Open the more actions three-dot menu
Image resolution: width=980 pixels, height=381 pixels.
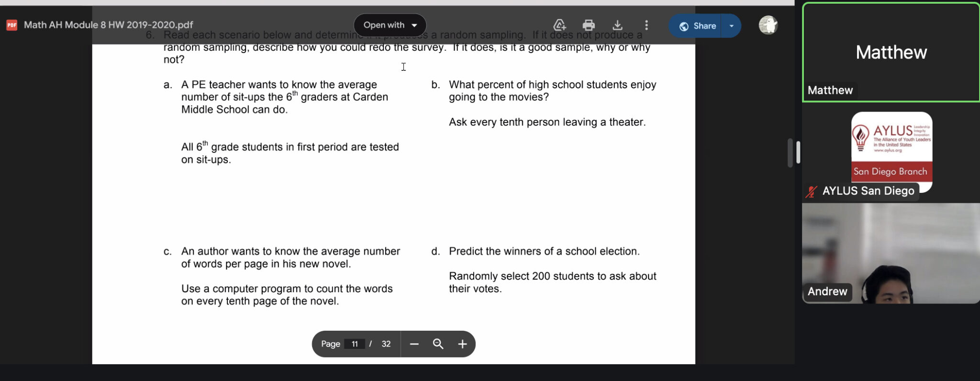click(646, 25)
